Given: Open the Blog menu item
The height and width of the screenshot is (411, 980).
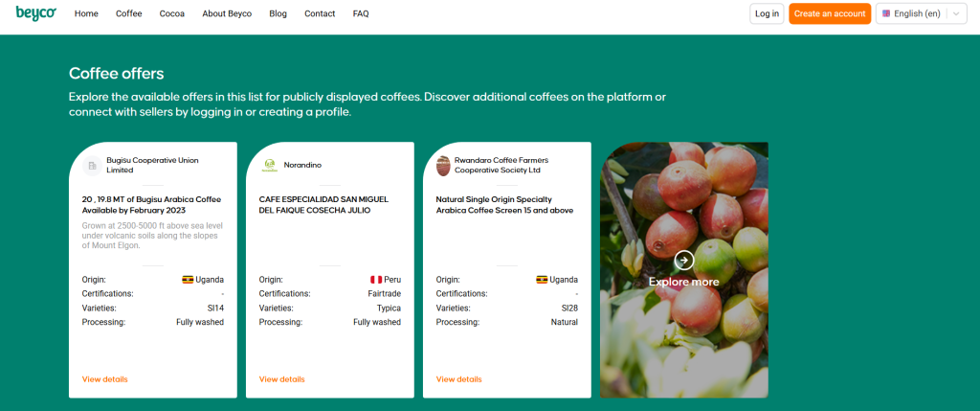Looking at the screenshot, I should tap(278, 13).
